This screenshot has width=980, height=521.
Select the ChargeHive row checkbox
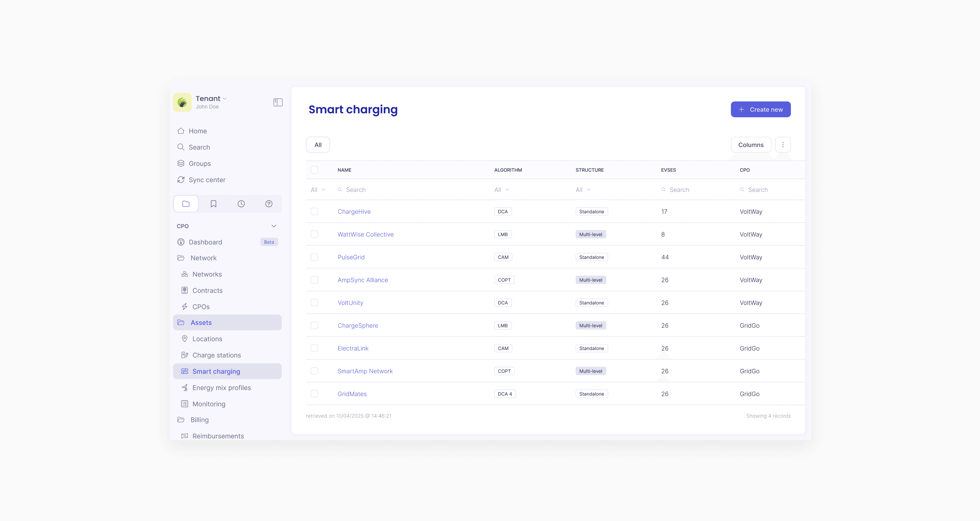click(314, 212)
